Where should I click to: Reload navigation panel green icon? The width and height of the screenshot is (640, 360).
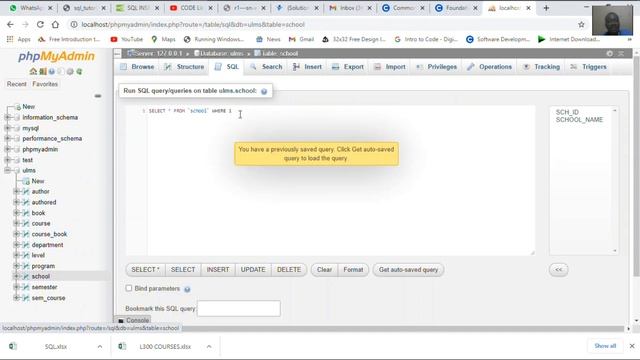79,71
